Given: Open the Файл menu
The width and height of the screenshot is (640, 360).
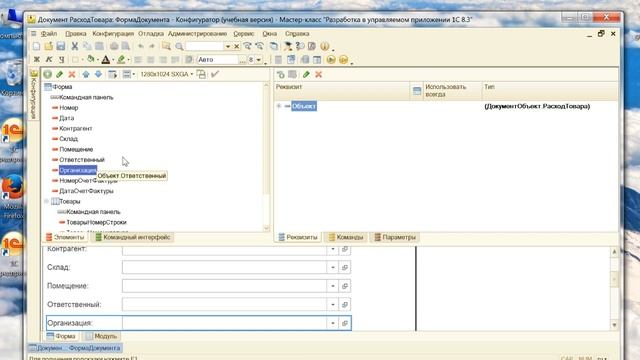Looking at the screenshot, I should pos(49,33).
